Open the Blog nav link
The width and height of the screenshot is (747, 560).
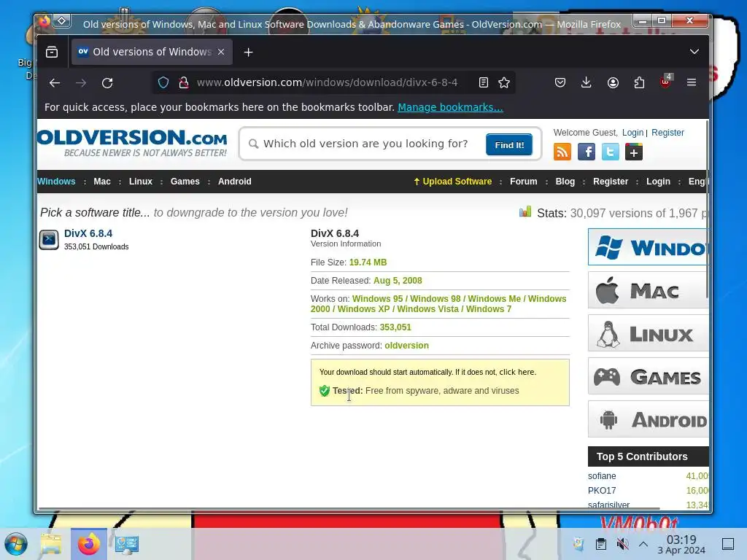pos(565,182)
